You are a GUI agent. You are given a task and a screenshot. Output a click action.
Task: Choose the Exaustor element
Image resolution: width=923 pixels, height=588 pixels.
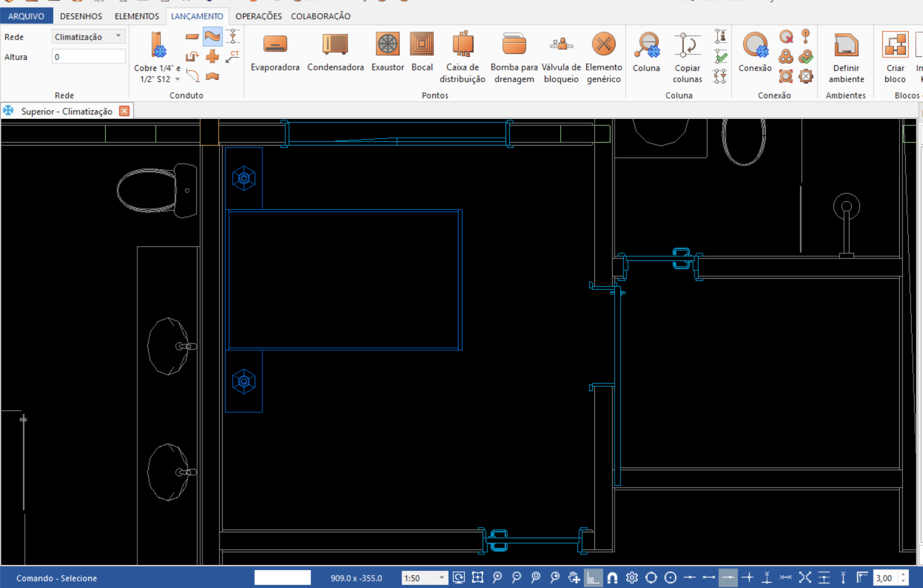(388, 52)
